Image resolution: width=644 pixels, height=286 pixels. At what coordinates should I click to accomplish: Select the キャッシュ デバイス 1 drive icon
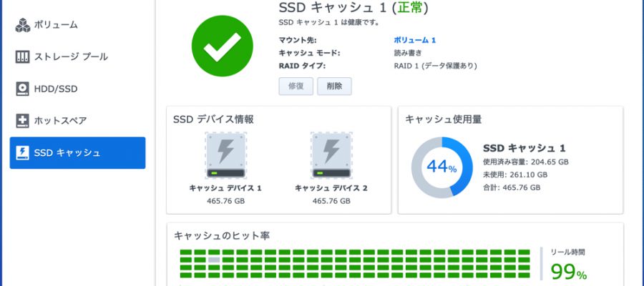click(225, 156)
